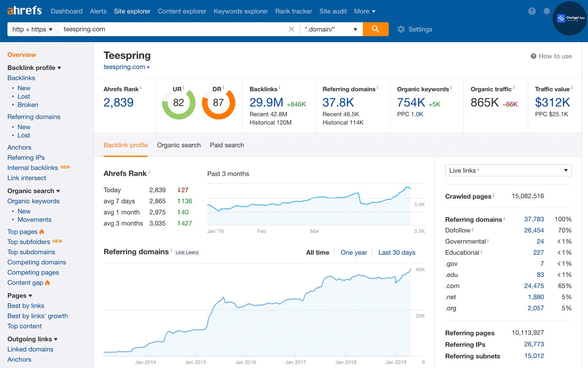588x368 pixels.
Task: Open Content explorer in top navigation
Action: (x=182, y=11)
